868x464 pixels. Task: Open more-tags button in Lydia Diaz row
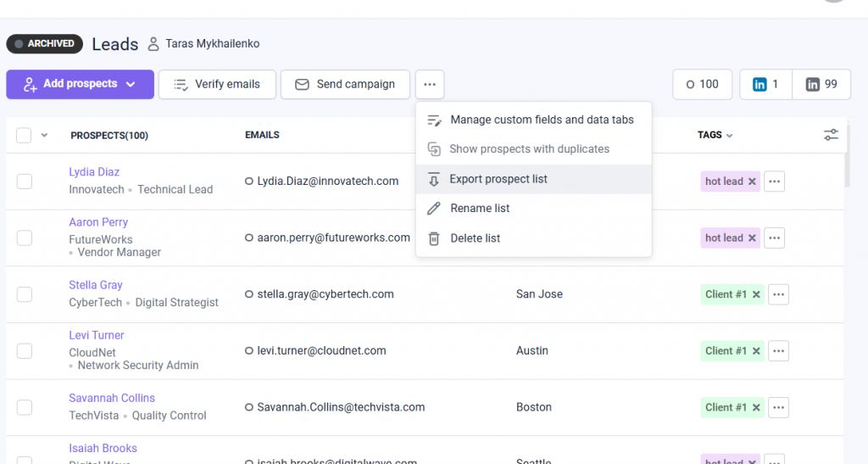775,181
